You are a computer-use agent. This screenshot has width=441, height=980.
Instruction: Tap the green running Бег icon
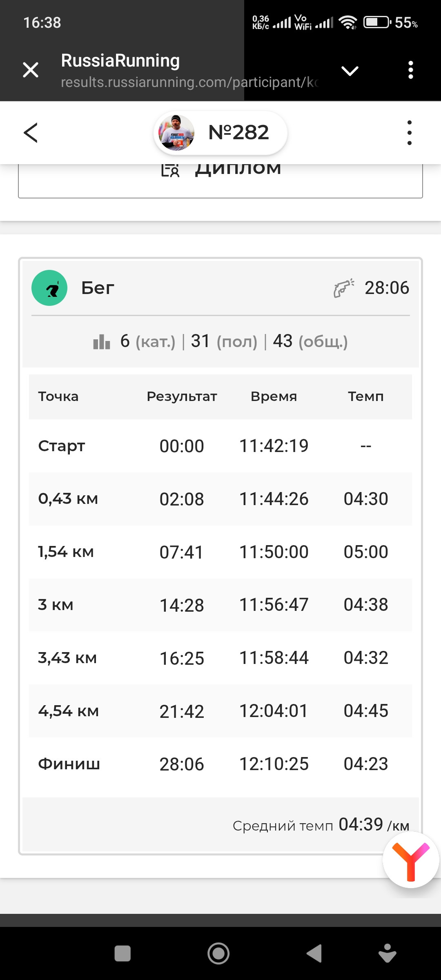pyautogui.click(x=49, y=288)
